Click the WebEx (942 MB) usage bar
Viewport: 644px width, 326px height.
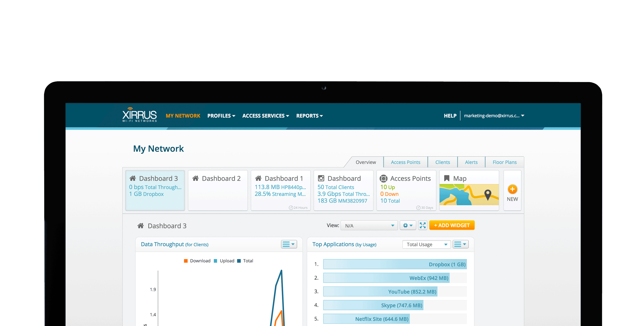pos(386,278)
